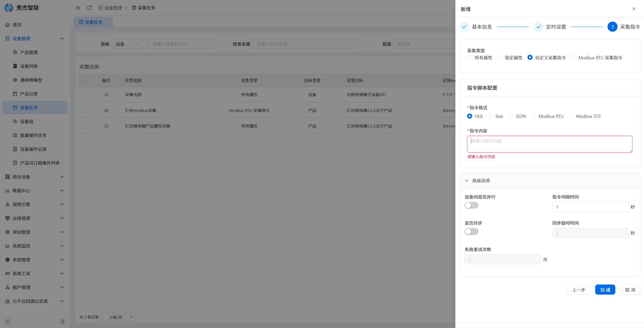
Task: Close the 新增 drawer with X icon
Action: 634,9
